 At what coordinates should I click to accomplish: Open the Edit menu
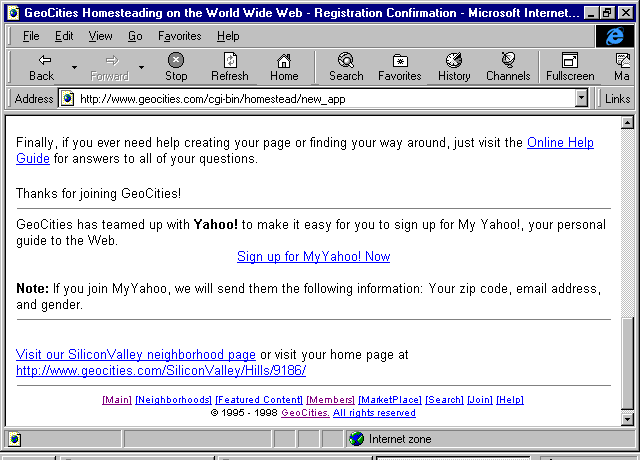pos(64,36)
